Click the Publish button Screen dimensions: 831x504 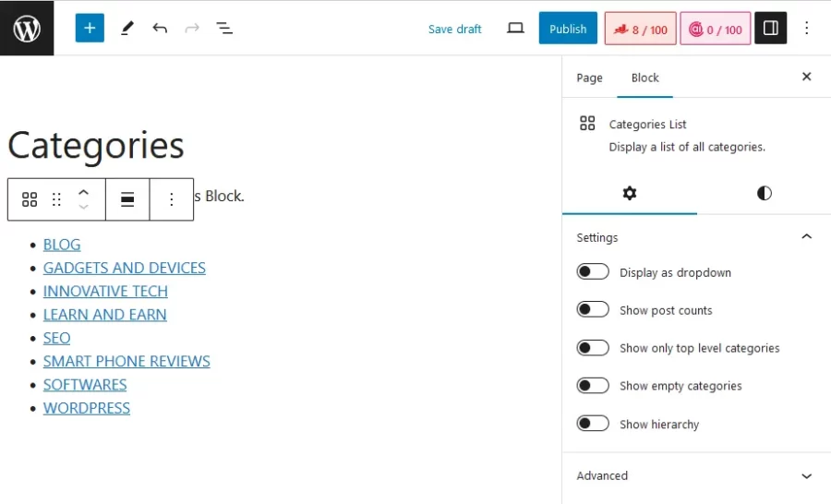tap(568, 28)
